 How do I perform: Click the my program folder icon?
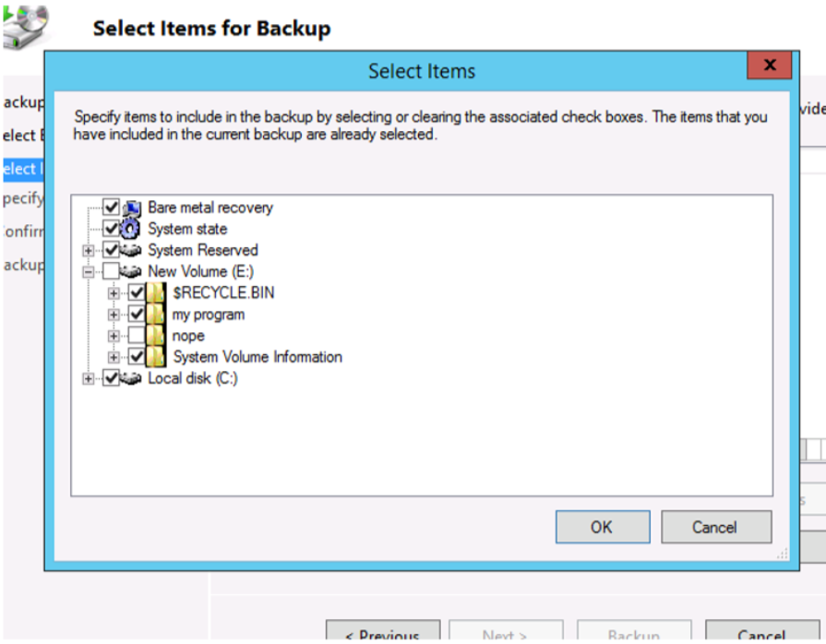(x=157, y=314)
